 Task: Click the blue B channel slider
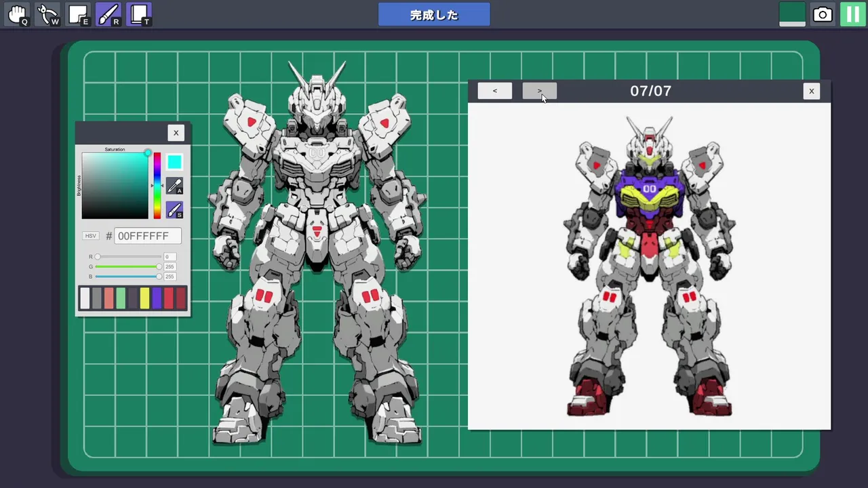tap(127, 277)
